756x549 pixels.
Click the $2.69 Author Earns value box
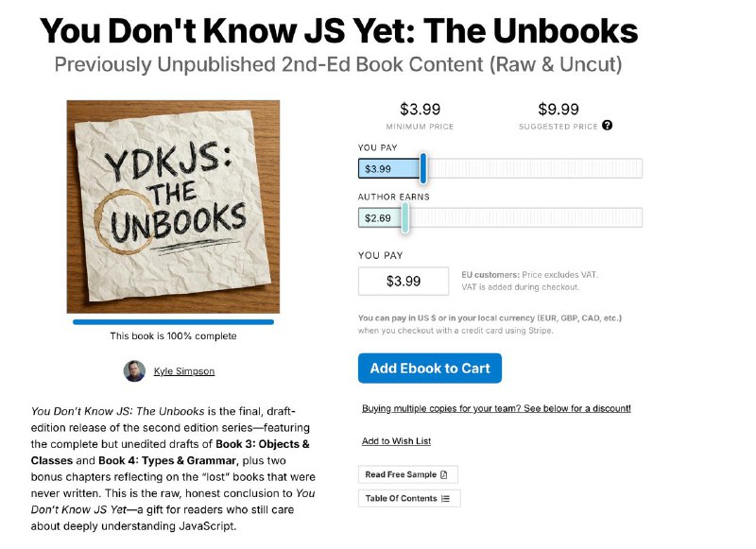coord(380,218)
